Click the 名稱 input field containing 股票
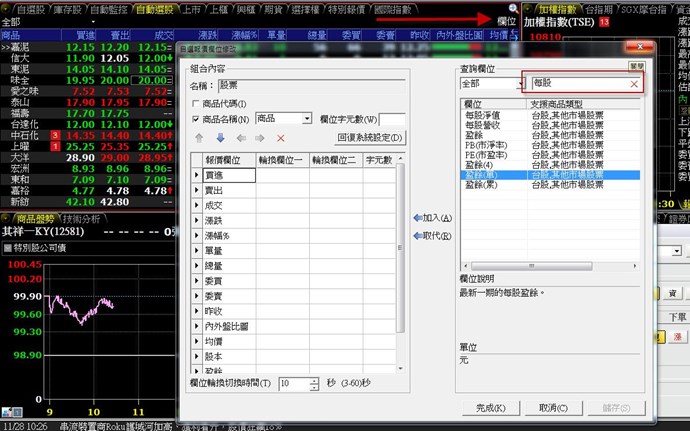The image size is (690, 431). coord(312,85)
